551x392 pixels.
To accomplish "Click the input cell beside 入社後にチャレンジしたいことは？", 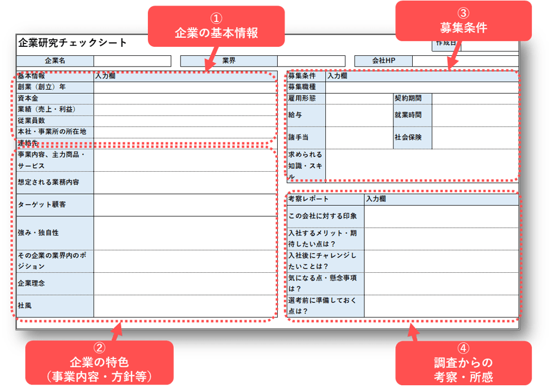I will coord(441,261).
